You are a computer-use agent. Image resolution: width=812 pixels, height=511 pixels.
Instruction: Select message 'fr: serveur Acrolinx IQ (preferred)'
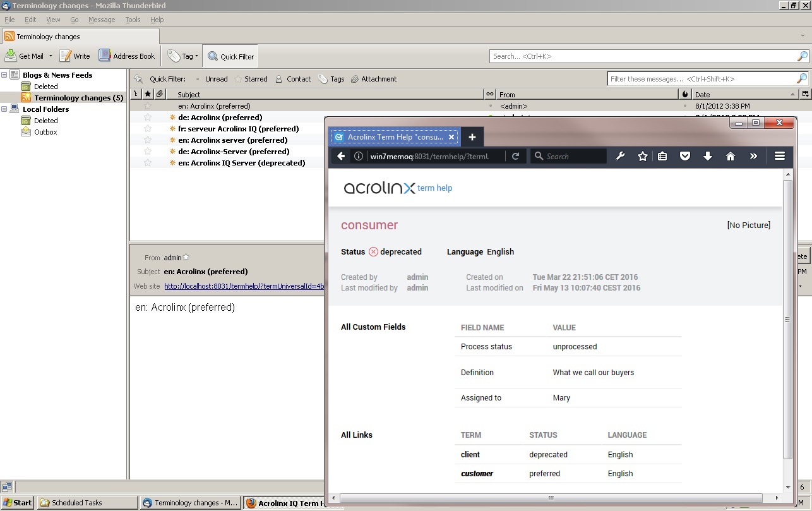coord(238,129)
